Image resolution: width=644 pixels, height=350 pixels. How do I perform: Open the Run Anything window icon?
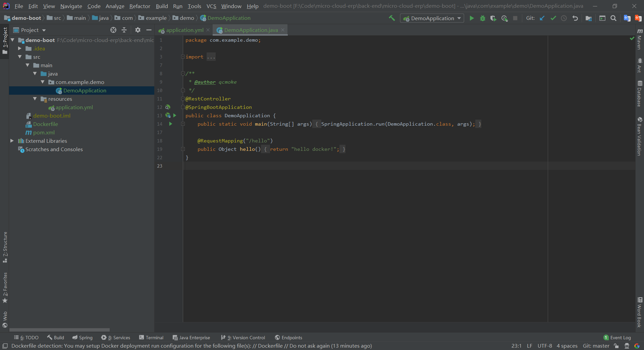pos(602,18)
